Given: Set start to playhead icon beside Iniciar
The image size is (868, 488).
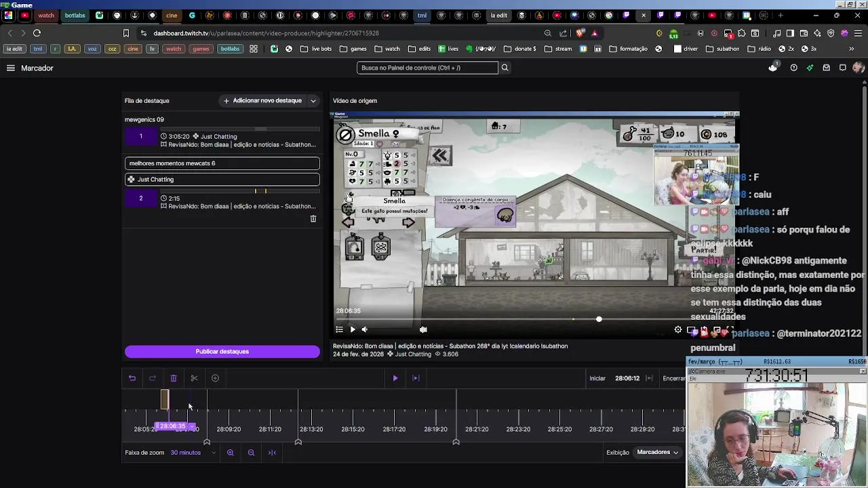Looking at the screenshot, I should pyautogui.click(x=649, y=378).
